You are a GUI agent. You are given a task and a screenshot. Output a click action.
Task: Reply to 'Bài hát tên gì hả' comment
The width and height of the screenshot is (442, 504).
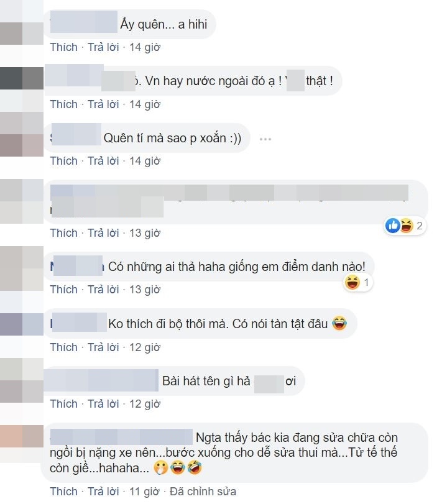tap(103, 404)
